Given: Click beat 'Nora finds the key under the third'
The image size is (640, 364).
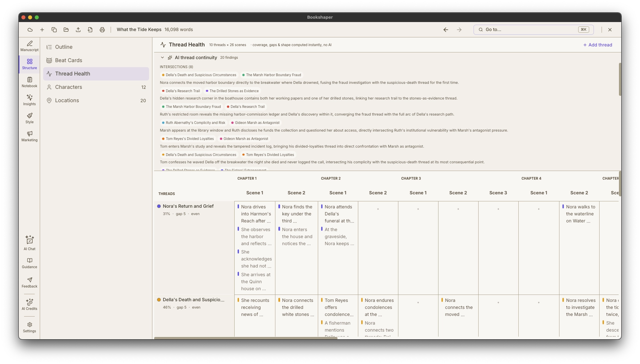Looking at the screenshot, I should (296, 214).
